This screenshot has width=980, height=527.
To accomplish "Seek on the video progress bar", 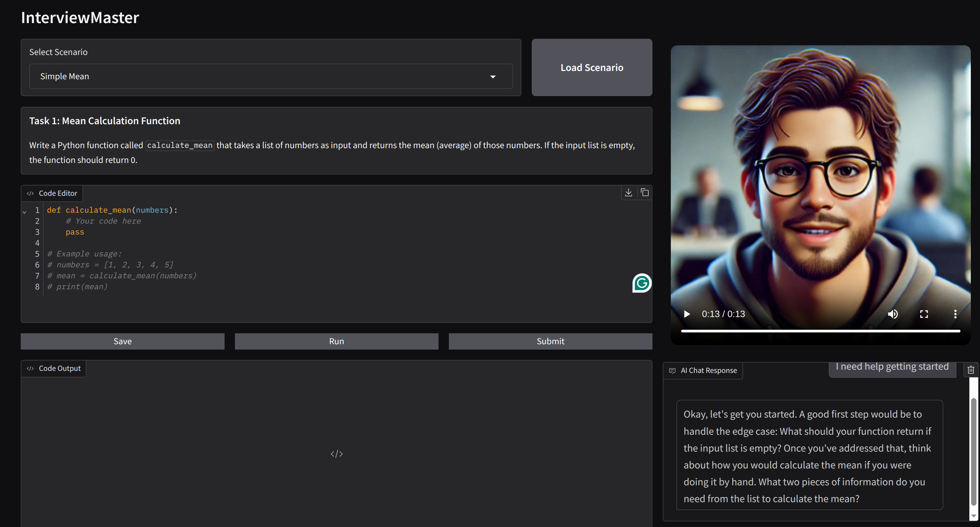I will point(820,331).
